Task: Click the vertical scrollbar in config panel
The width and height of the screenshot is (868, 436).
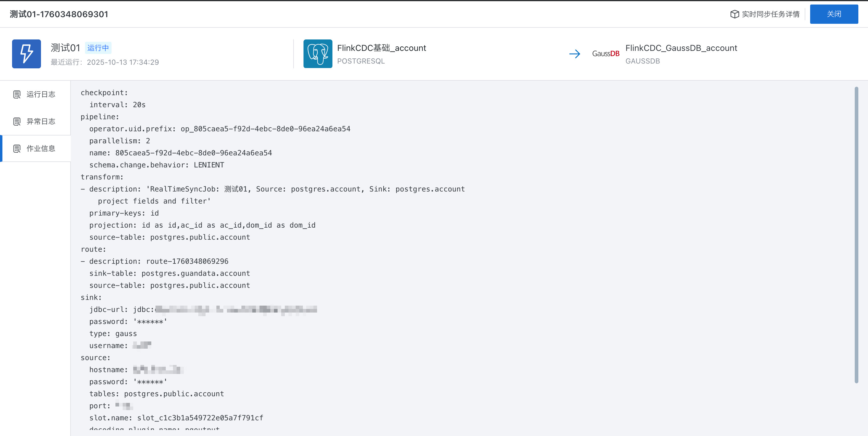Action: (x=856, y=235)
